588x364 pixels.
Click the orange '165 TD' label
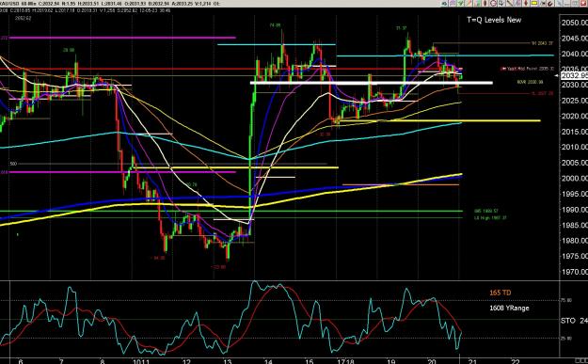(501, 293)
